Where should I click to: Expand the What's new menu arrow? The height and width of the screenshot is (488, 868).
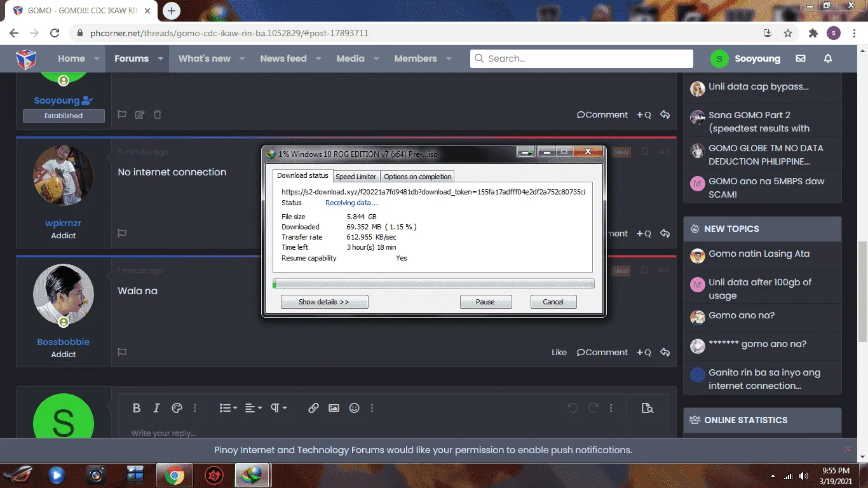point(242,58)
